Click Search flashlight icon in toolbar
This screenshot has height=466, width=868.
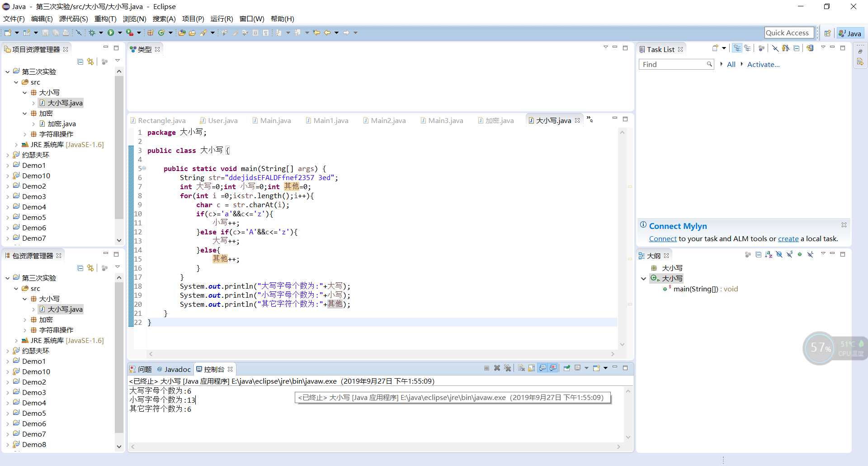coord(203,33)
